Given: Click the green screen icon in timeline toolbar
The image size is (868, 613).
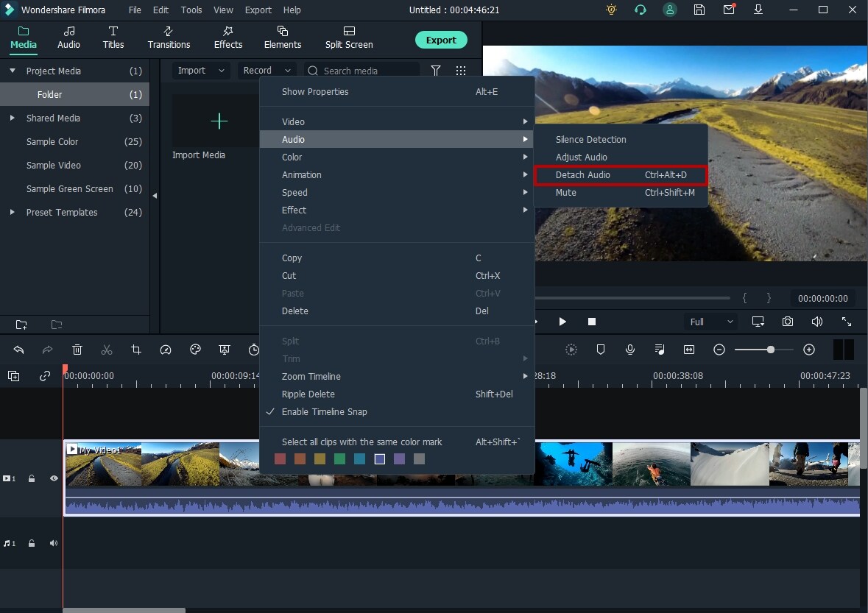Looking at the screenshot, I should point(225,350).
